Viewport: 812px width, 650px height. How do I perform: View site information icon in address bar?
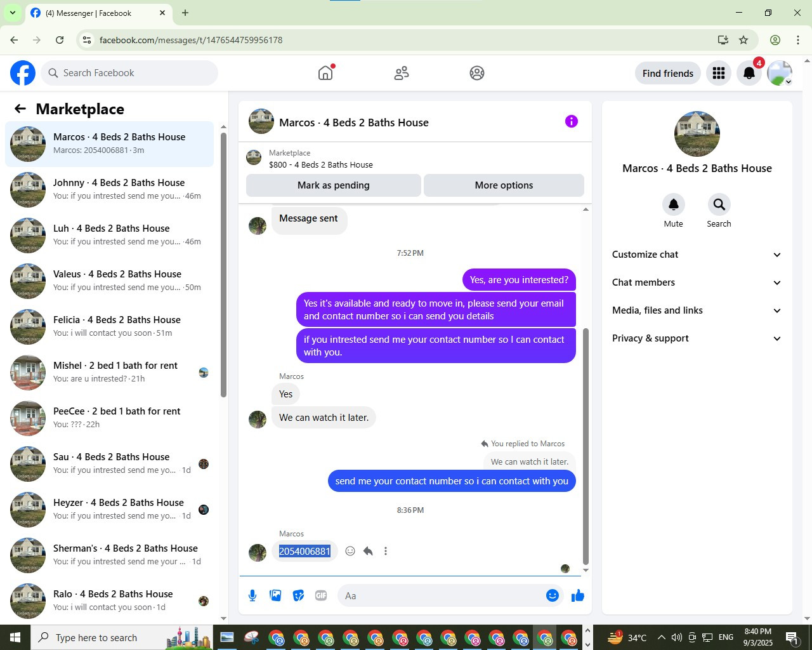(x=87, y=40)
